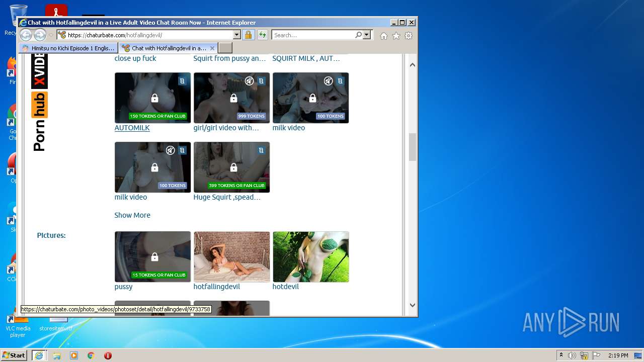The height and width of the screenshot is (362, 644).
Task: Click clipboard icon on AUTOMILK thumbnail
Action: [x=182, y=81]
